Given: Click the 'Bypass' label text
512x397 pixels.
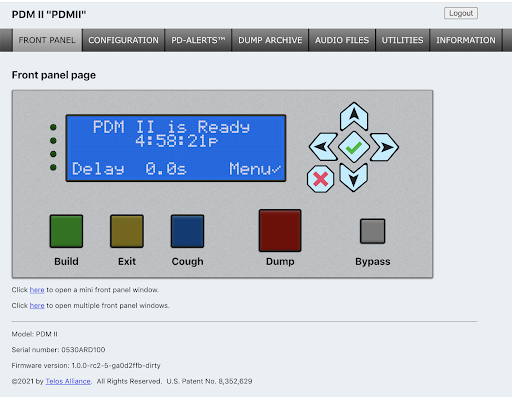Looking at the screenshot, I should tap(373, 262).
